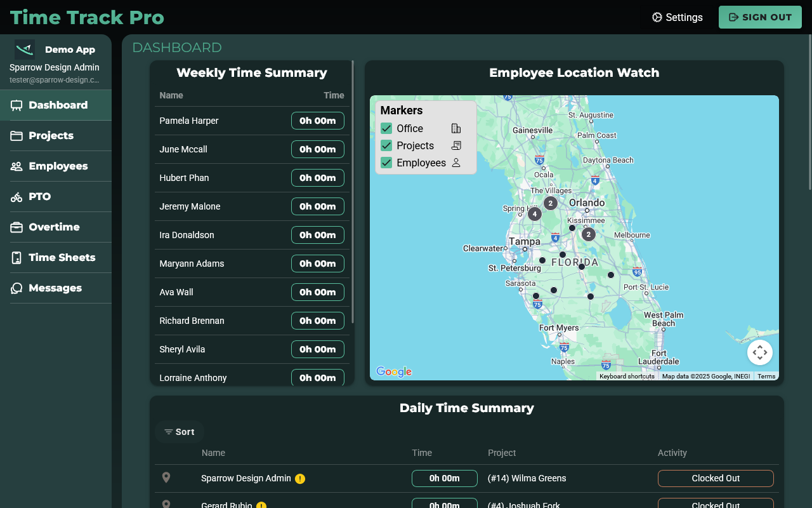Click the Activity column header
812x508 pixels.
pyautogui.click(x=672, y=453)
